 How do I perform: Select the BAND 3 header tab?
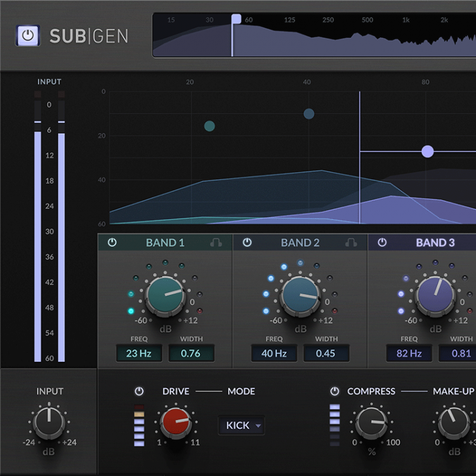click(435, 242)
